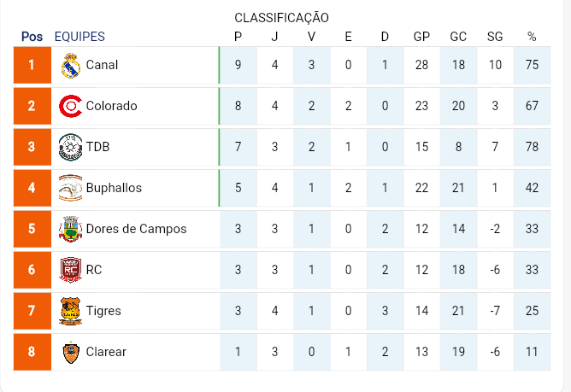This screenshot has width=571, height=392.
Task: Click the GP column header
Action: click(x=421, y=37)
